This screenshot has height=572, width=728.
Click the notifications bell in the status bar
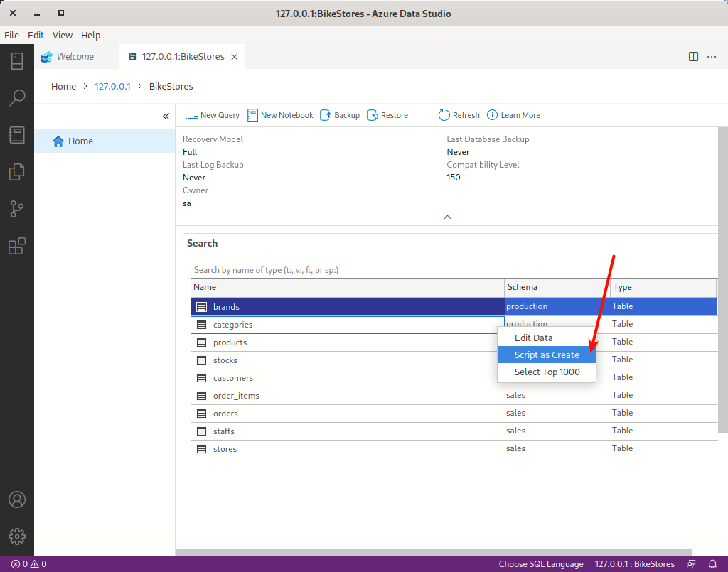point(713,563)
